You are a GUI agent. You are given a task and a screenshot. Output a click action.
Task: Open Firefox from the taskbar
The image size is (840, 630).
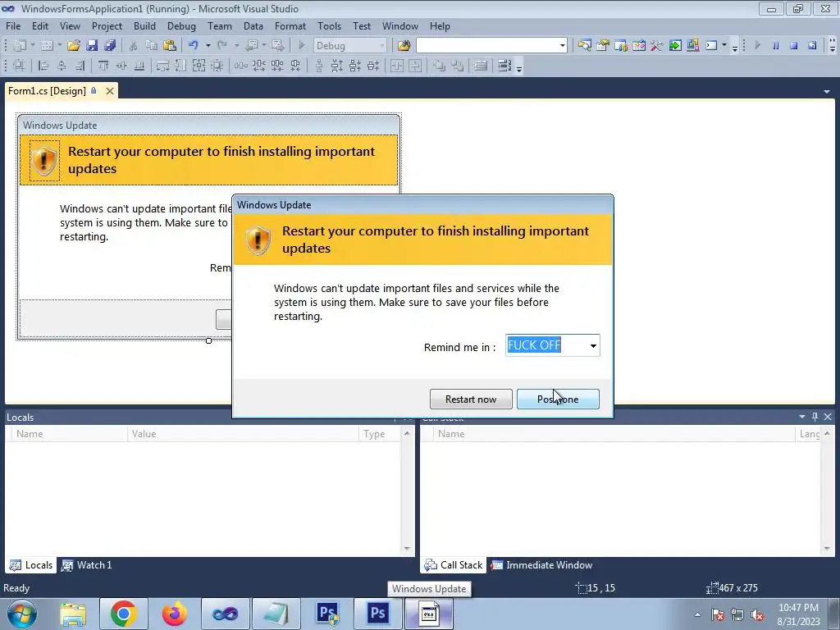click(x=174, y=614)
